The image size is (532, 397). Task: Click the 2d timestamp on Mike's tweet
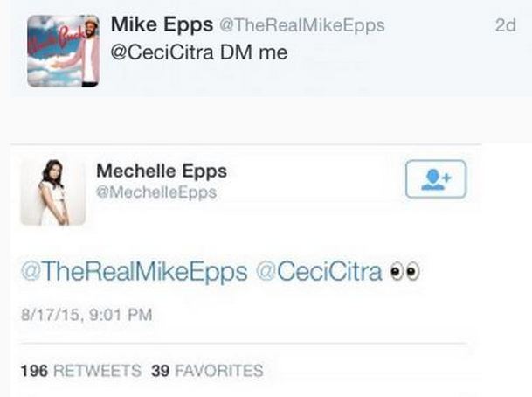506,25
